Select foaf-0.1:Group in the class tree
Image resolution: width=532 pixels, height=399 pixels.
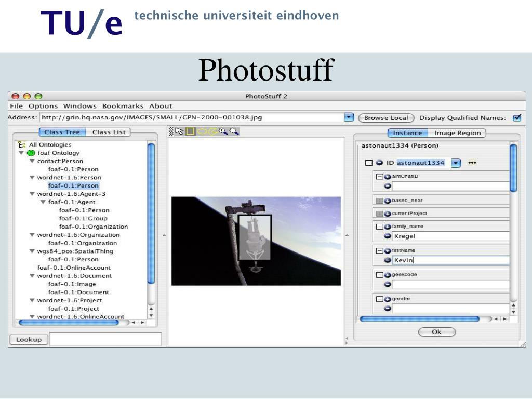pos(83,219)
